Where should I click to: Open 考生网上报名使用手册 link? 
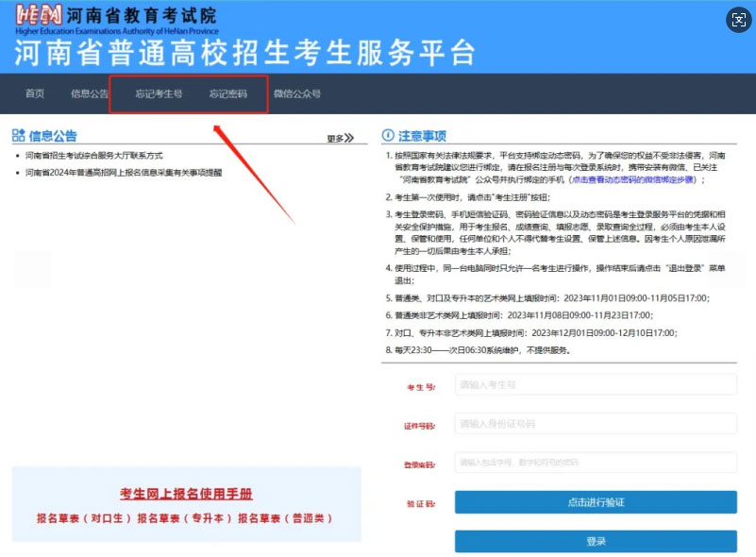[186, 495]
